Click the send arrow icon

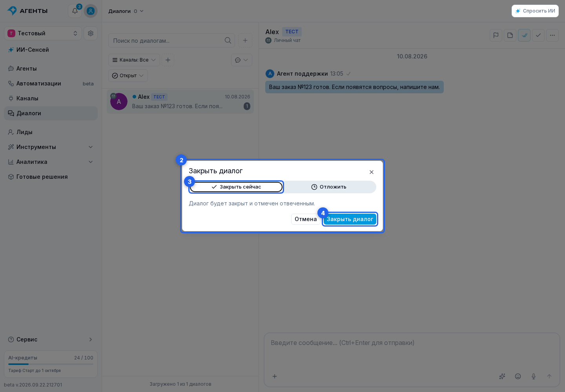click(549, 376)
